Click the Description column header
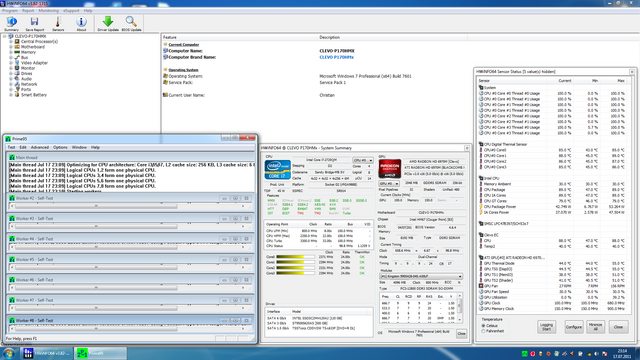Image resolution: width=640 pixels, height=360 pixels. coord(393,37)
